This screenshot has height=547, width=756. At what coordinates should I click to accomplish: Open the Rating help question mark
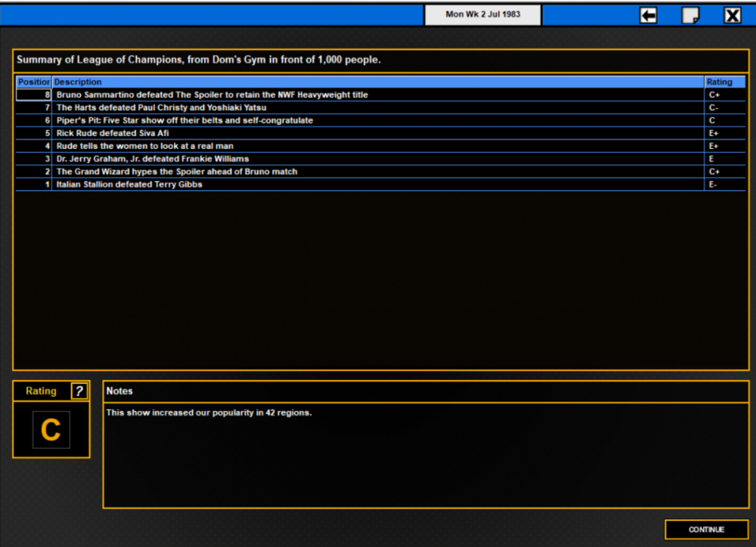click(79, 391)
